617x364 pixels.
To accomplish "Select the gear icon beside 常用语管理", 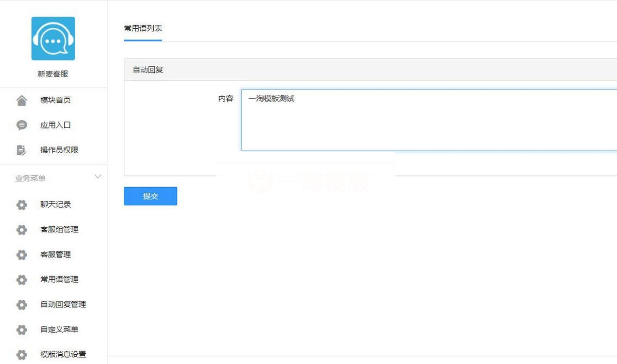I will click(21, 280).
